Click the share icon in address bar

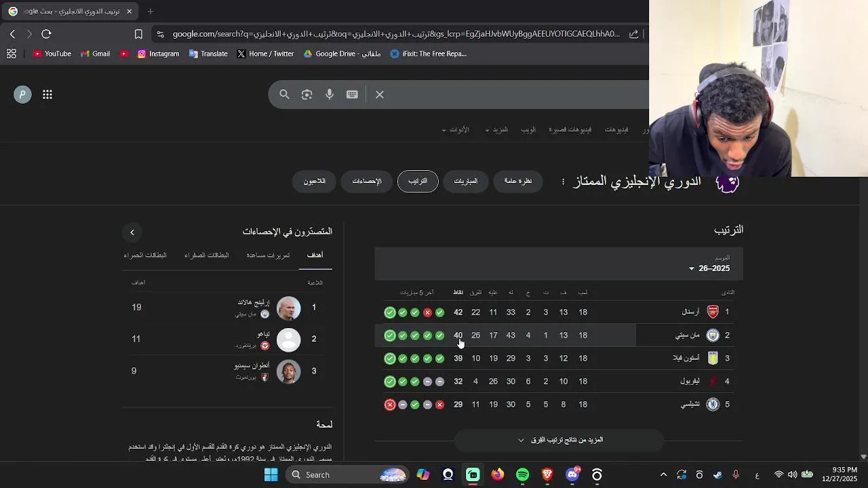pos(634,34)
